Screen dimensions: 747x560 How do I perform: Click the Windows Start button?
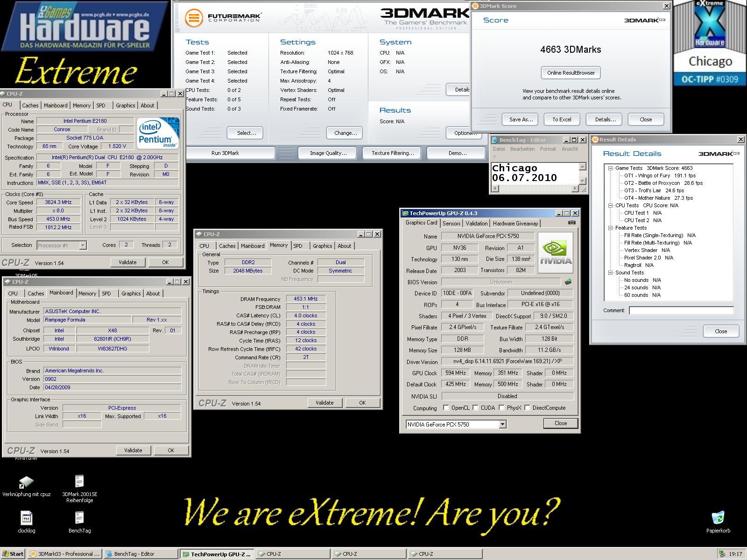coord(12,554)
